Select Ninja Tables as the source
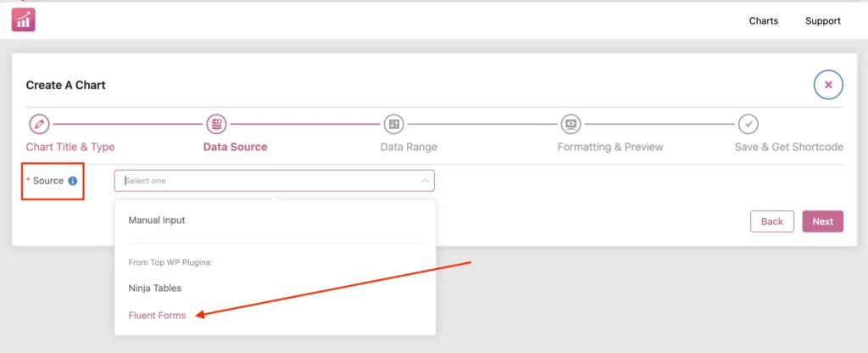The width and height of the screenshot is (868, 353). 154,289
